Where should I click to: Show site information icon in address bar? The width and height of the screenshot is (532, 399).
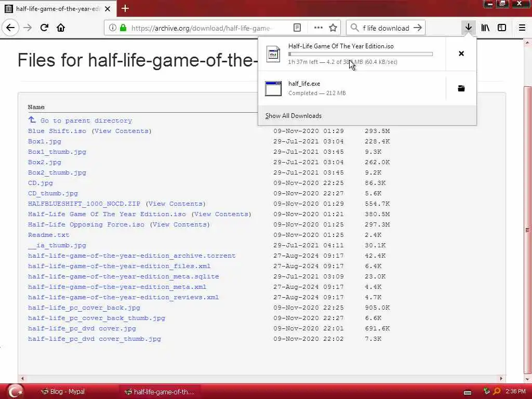pyautogui.click(x=113, y=28)
